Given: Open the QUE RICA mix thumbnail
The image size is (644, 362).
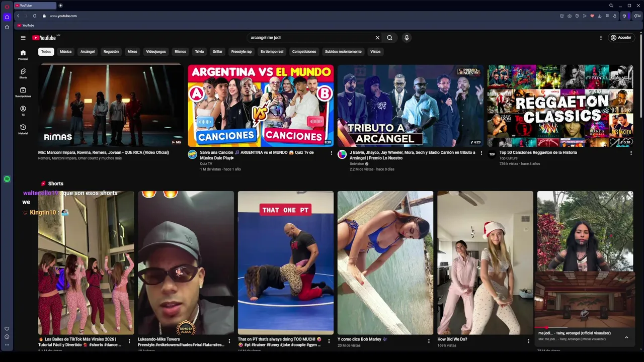Looking at the screenshot, I should click(x=111, y=106).
